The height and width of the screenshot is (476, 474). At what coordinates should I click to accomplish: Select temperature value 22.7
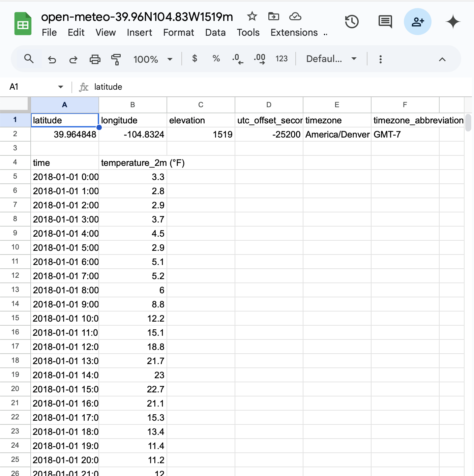tap(133, 389)
